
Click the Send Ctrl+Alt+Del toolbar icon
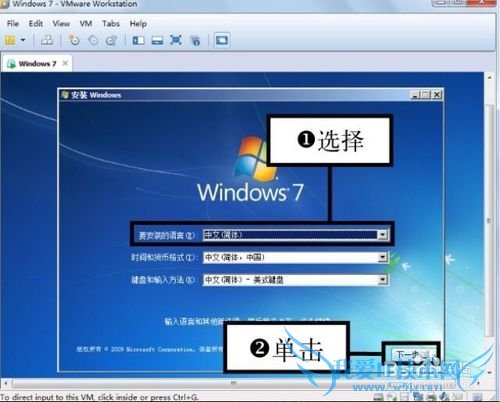click(x=47, y=40)
